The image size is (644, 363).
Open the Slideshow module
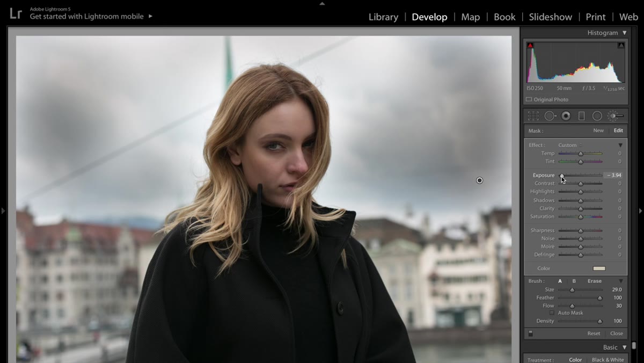tap(551, 17)
